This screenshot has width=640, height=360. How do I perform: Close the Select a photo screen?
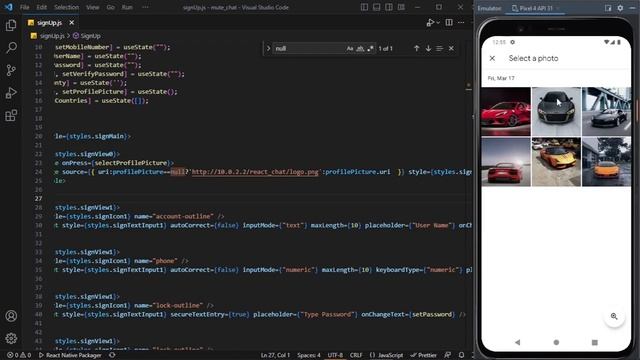492,58
